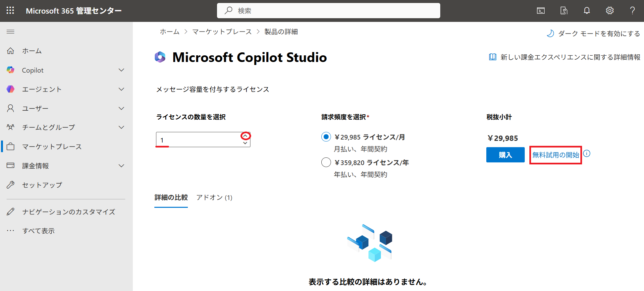Click the 購入 button

click(x=505, y=155)
